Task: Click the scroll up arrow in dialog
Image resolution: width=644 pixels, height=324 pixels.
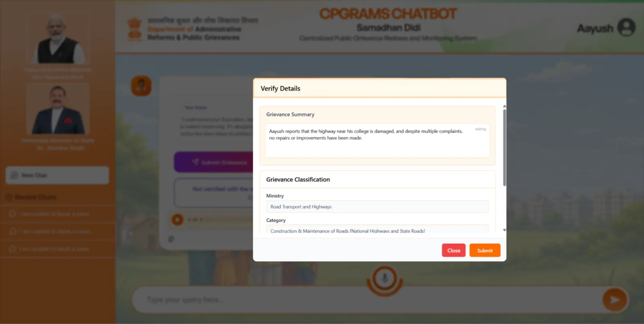Action: coord(504,106)
